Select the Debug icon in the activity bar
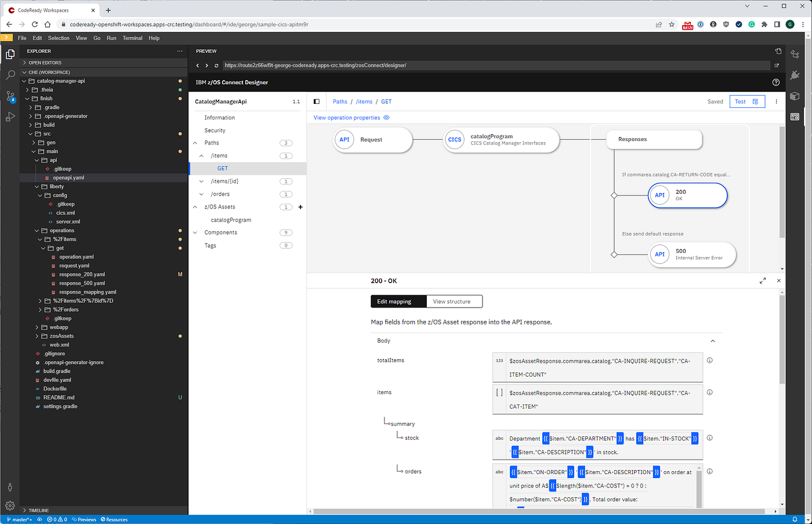 9,117
